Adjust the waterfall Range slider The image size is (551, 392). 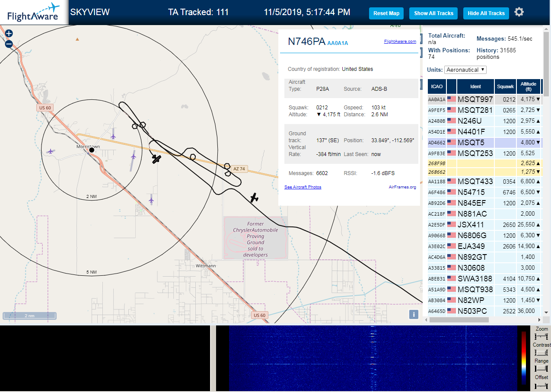(x=541, y=369)
